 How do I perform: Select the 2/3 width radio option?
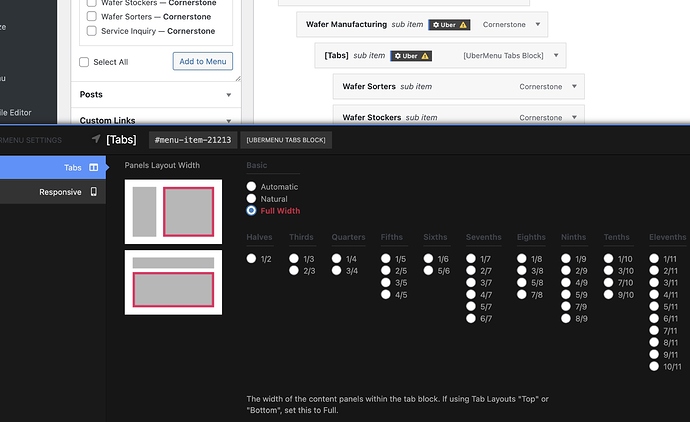click(x=294, y=271)
